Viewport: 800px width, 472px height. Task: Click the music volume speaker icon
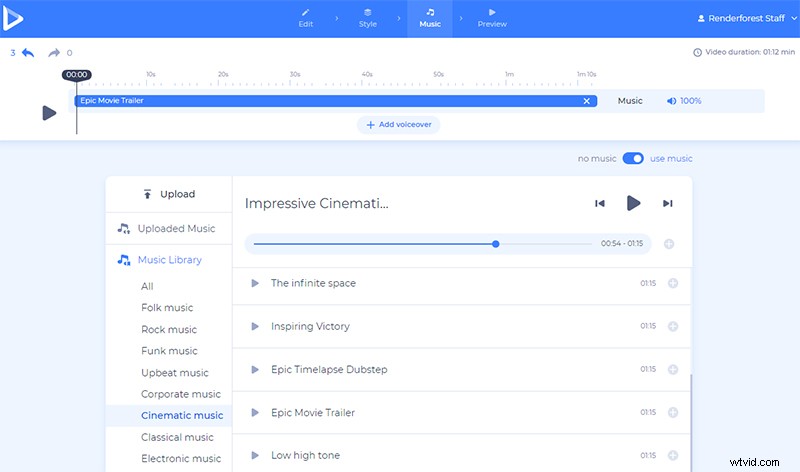[x=671, y=101]
